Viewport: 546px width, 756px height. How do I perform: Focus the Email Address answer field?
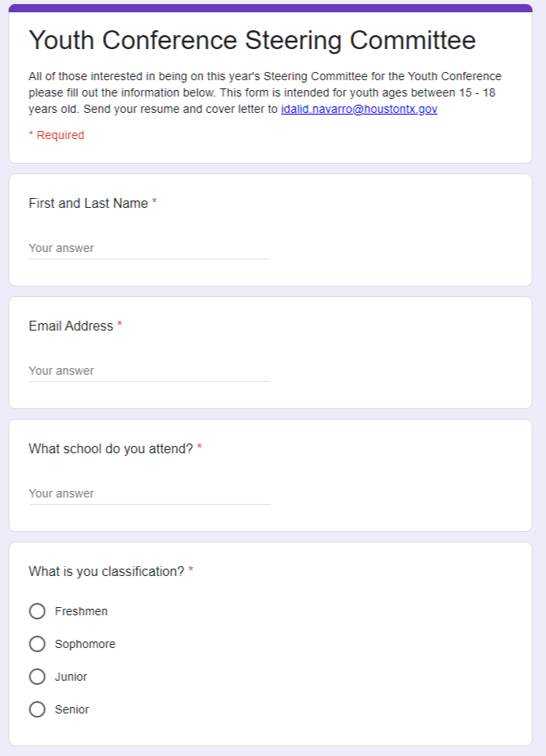(149, 371)
